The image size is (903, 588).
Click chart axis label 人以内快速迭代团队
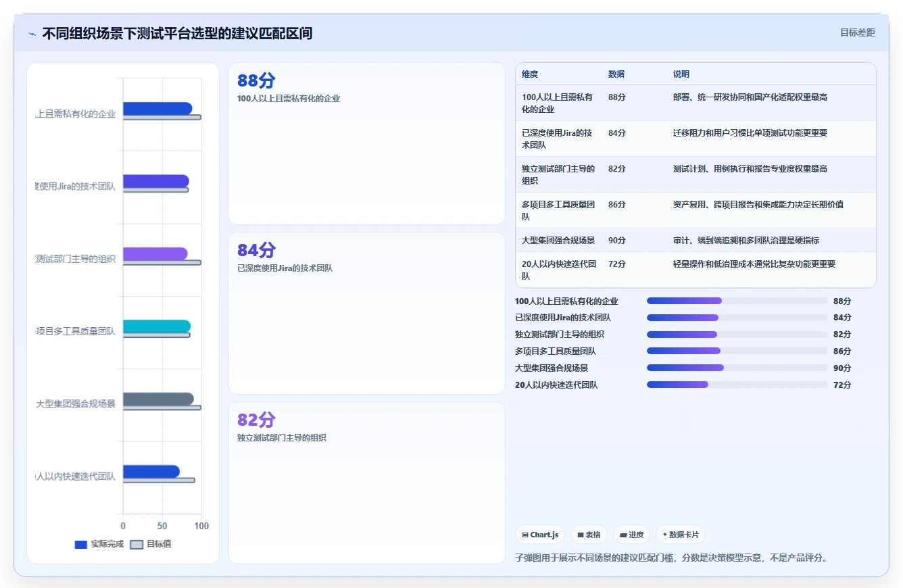click(76, 476)
